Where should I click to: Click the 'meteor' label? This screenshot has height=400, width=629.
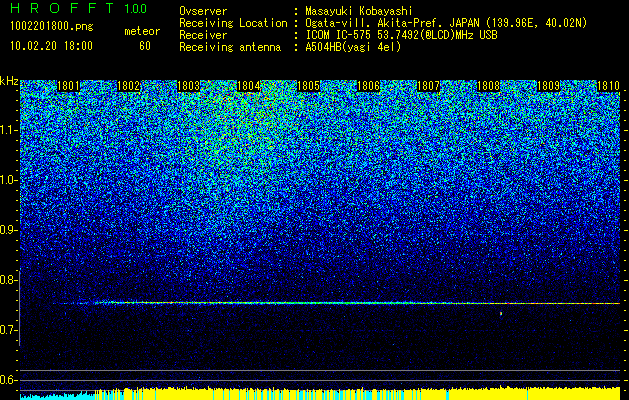click(142, 31)
